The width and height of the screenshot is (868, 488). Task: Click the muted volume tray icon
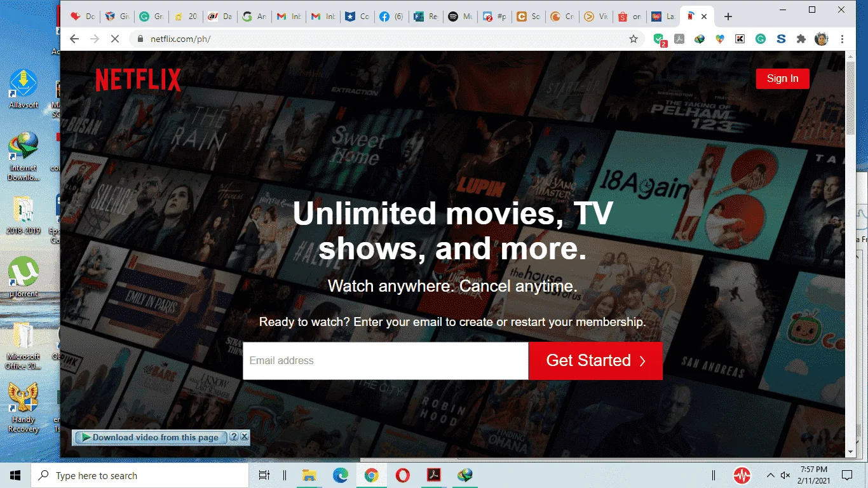(x=785, y=475)
